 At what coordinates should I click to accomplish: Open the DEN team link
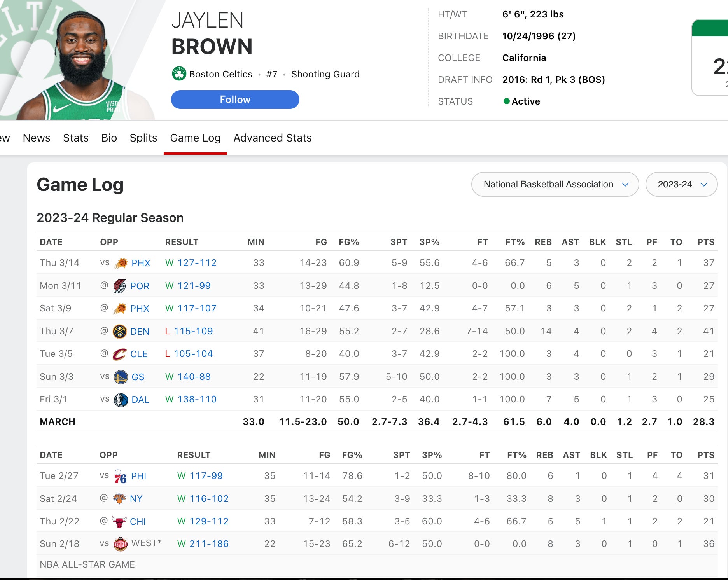pos(140,332)
